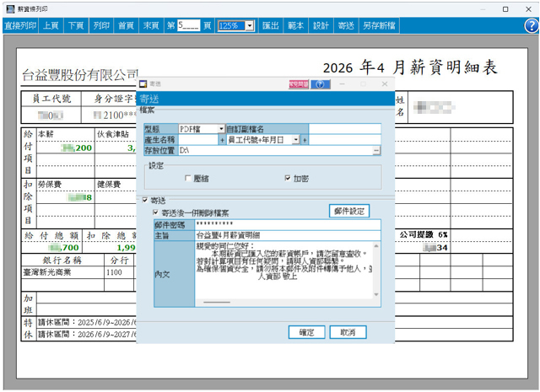The width and height of the screenshot is (540, 392).
Task: Browse for the 存放位置 folder with the ellipsis button
Action: (377, 150)
